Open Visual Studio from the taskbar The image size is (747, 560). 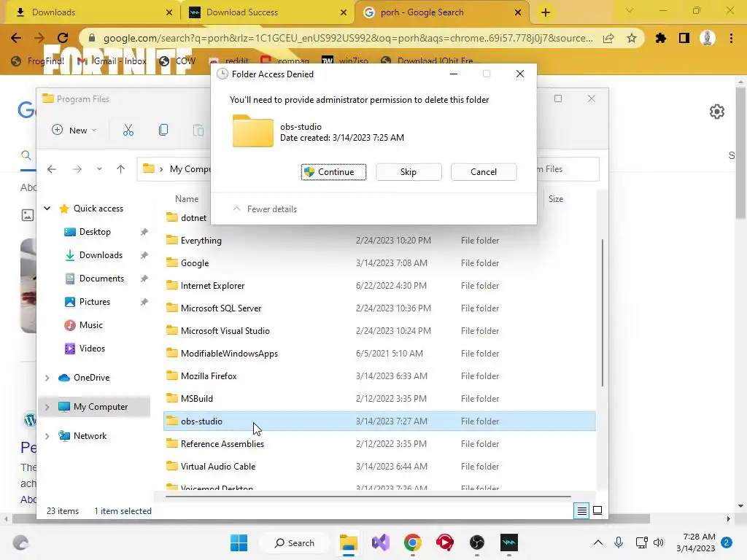[x=381, y=542]
